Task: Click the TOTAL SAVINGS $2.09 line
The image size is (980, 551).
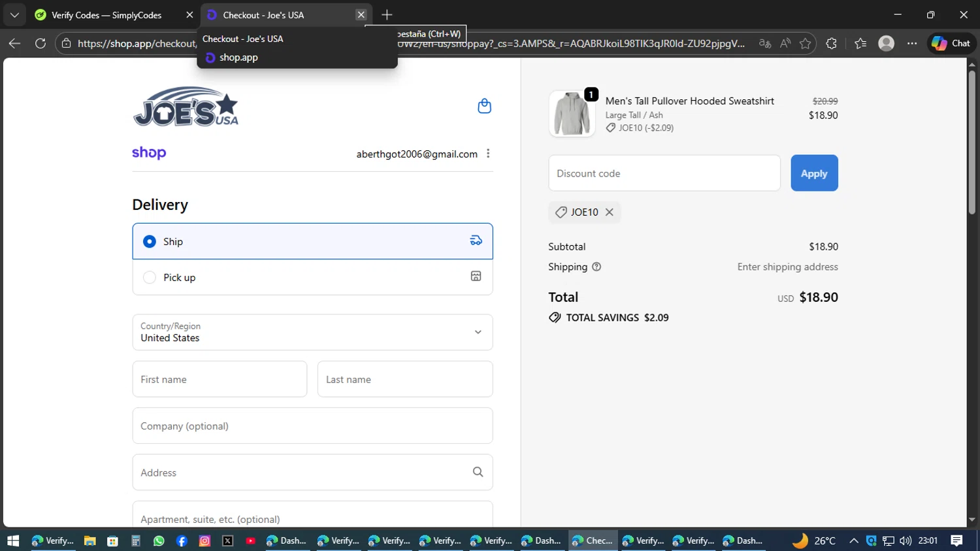Action: point(608,318)
